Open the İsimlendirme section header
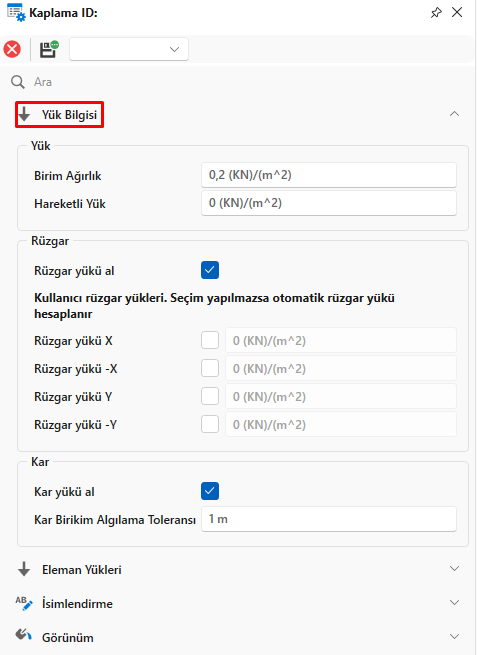477x655 pixels. 238,604
